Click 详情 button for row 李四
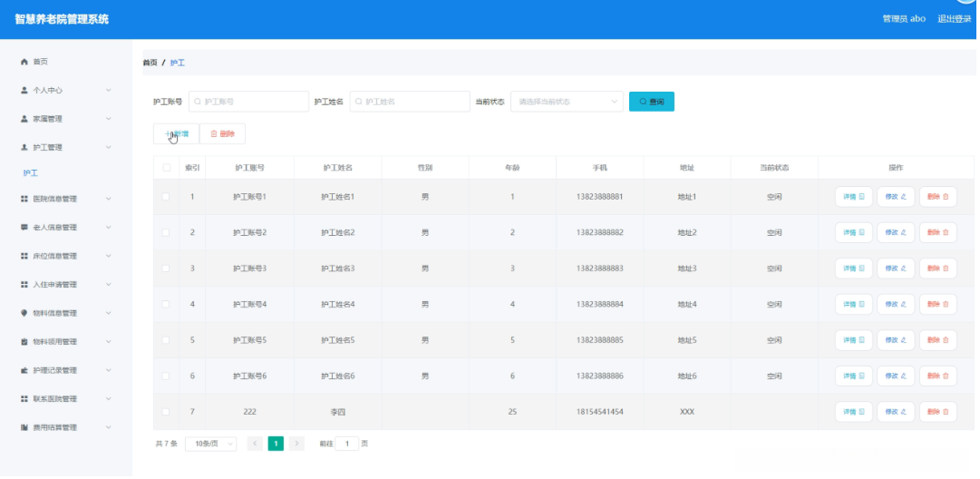Screen dimensions: 980x479 pyautogui.click(x=854, y=412)
